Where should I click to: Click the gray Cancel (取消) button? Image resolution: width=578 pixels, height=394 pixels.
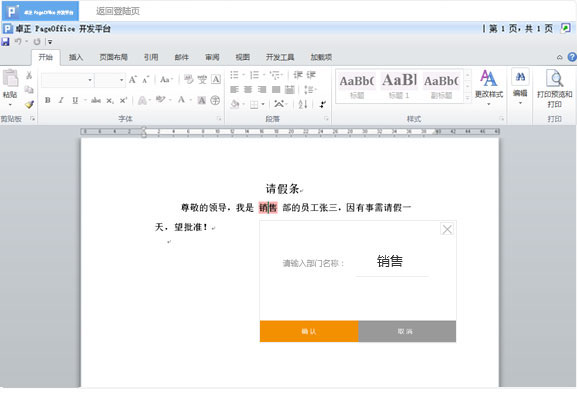tap(407, 331)
